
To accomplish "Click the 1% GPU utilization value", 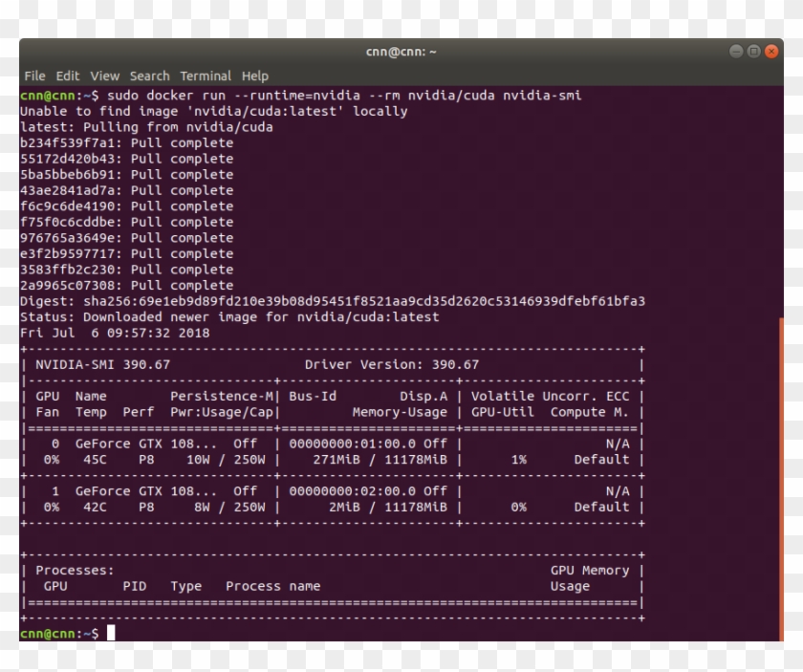I will coord(519,460).
